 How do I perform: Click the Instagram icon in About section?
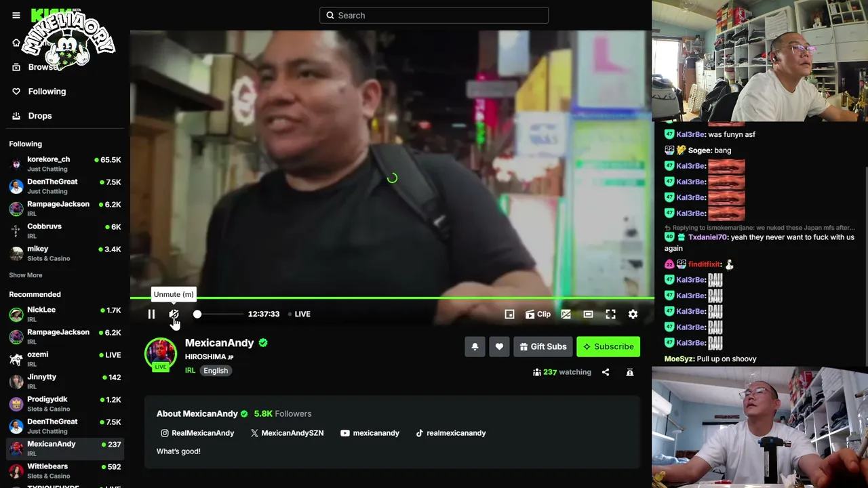pos(165,433)
